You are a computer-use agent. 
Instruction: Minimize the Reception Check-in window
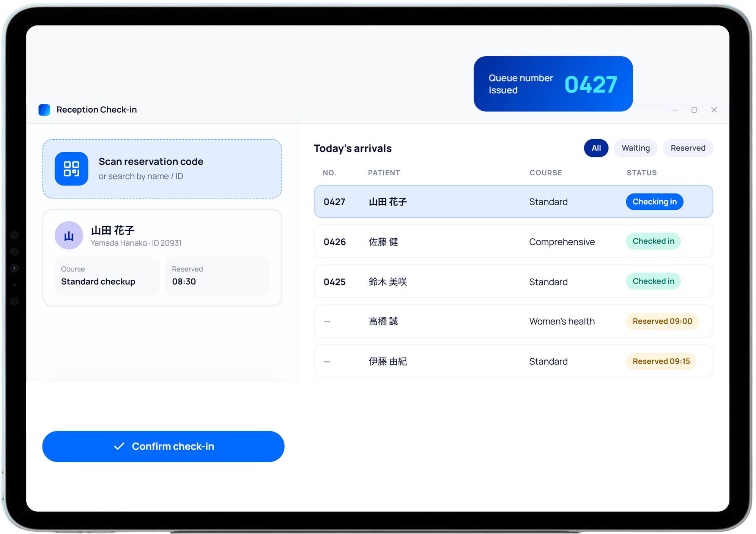(675, 110)
